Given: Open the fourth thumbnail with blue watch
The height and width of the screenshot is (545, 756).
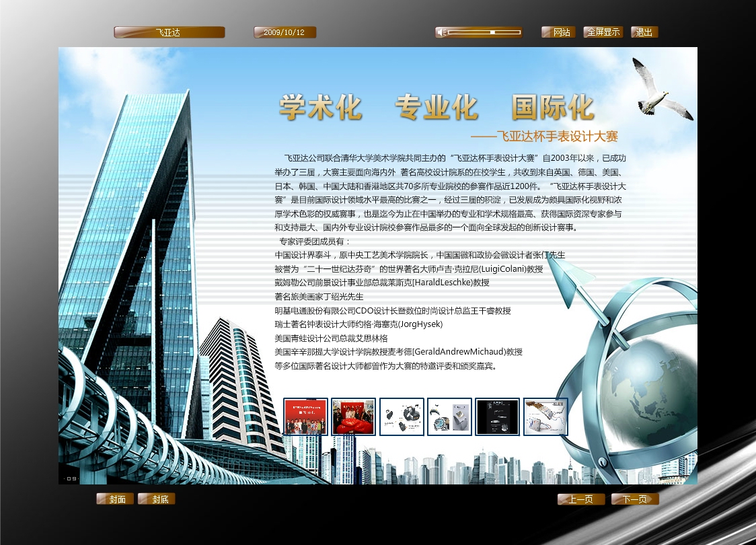Looking at the screenshot, I should [449, 416].
